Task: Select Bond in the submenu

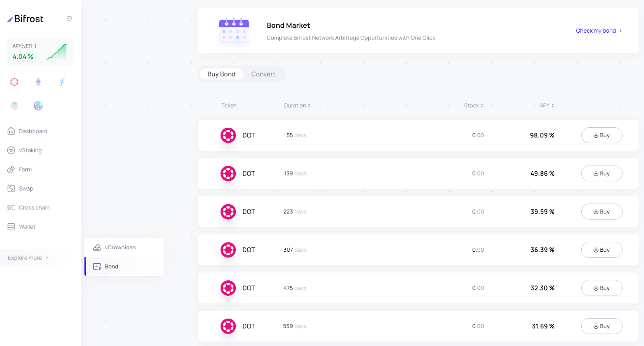Action: click(124, 267)
